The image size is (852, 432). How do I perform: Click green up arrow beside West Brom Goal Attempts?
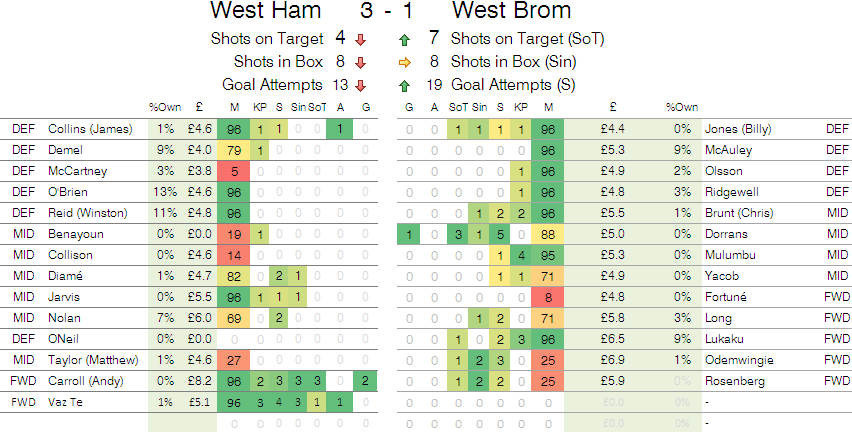[x=404, y=85]
